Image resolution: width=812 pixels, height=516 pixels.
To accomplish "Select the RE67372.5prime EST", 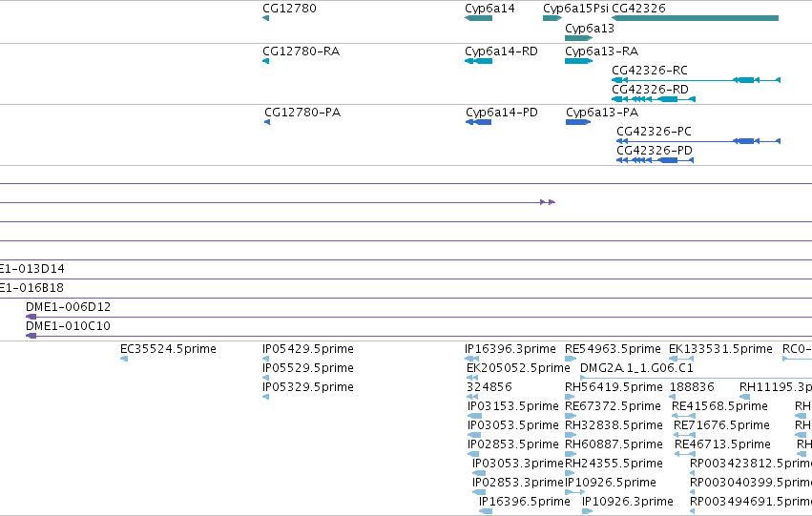I will (571, 416).
